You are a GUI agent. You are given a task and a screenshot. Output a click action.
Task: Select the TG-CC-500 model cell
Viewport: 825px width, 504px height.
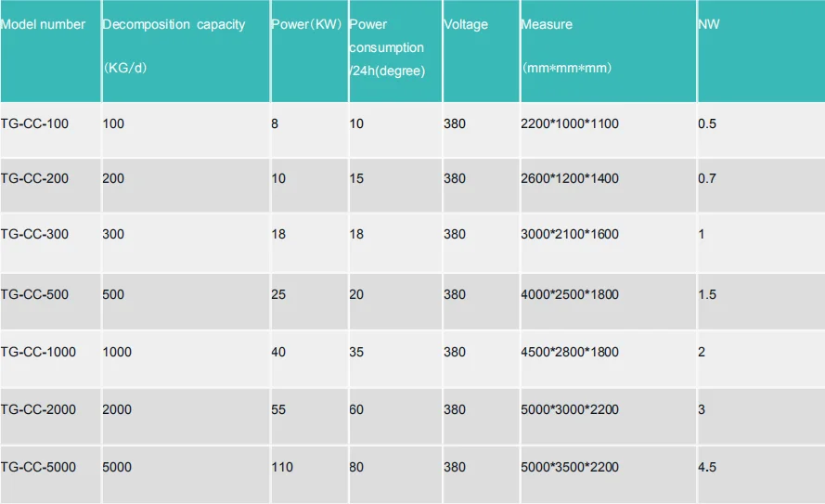click(34, 294)
